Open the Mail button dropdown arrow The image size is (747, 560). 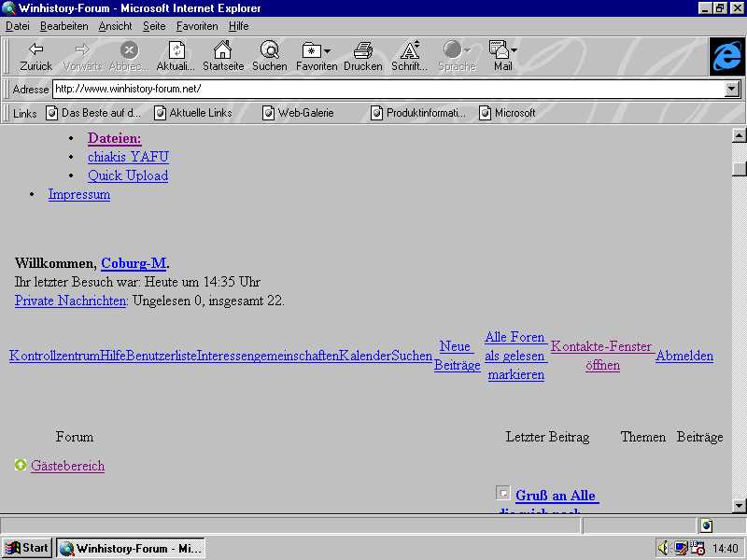coord(514,50)
